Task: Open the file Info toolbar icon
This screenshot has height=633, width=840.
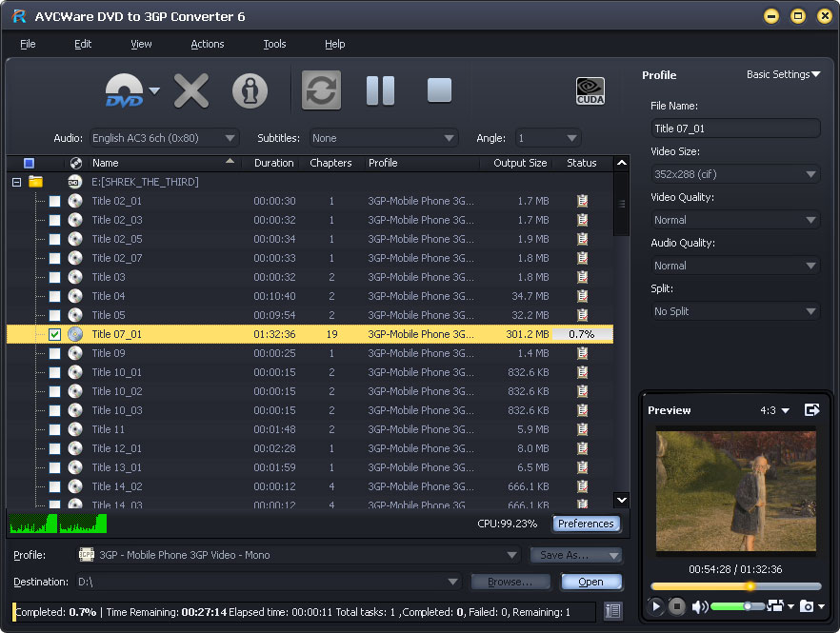Action: 250,90
